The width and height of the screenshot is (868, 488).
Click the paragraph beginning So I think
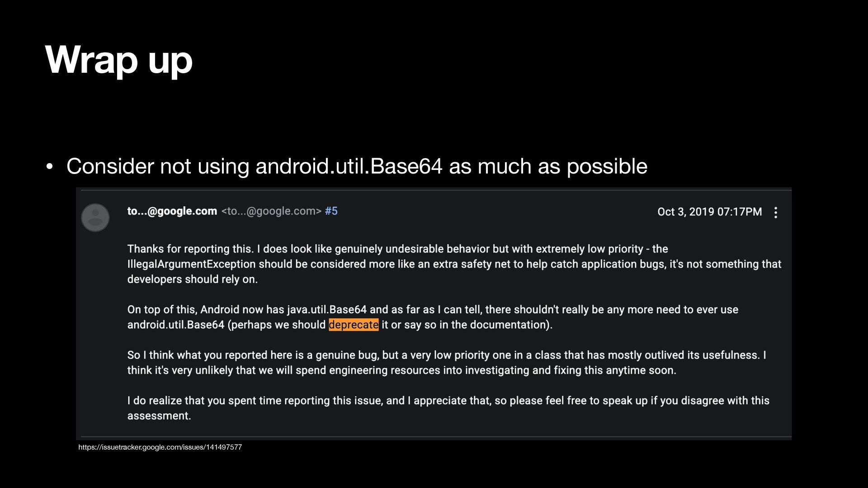tap(447, 362)
